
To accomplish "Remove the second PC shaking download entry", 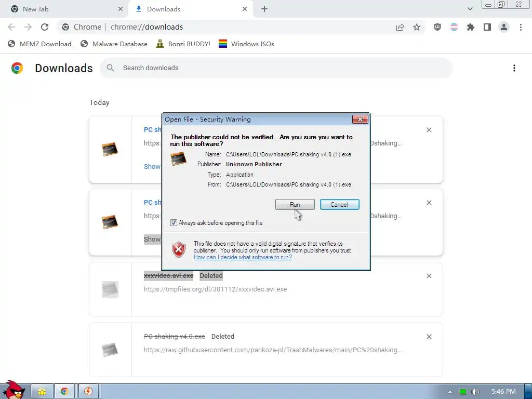I will tap(429, 203).
